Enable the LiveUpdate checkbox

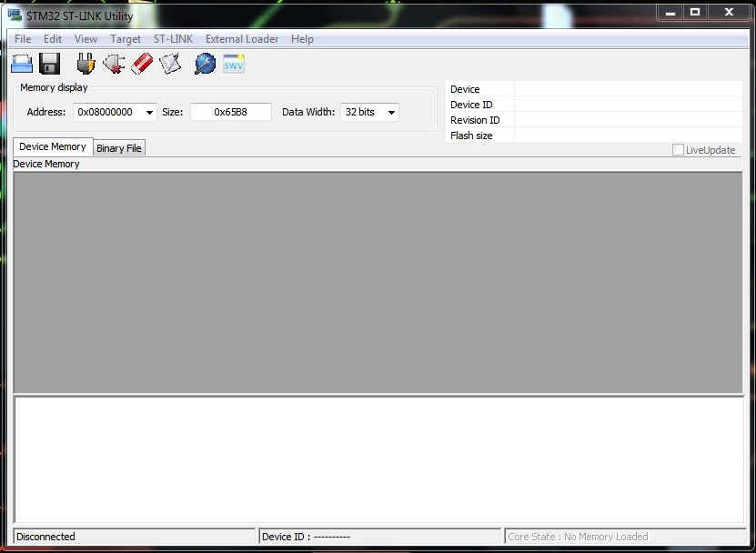coord(678,150)
